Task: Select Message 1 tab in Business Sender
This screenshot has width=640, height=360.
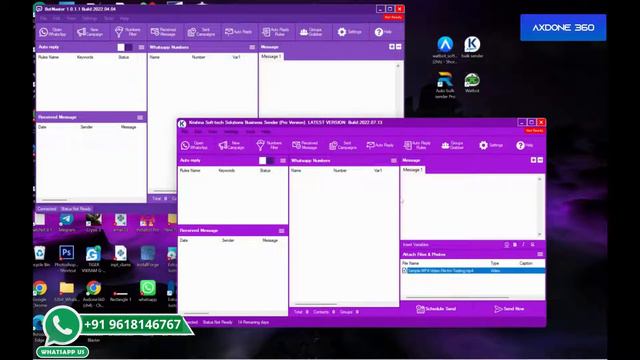Action: 413,170
